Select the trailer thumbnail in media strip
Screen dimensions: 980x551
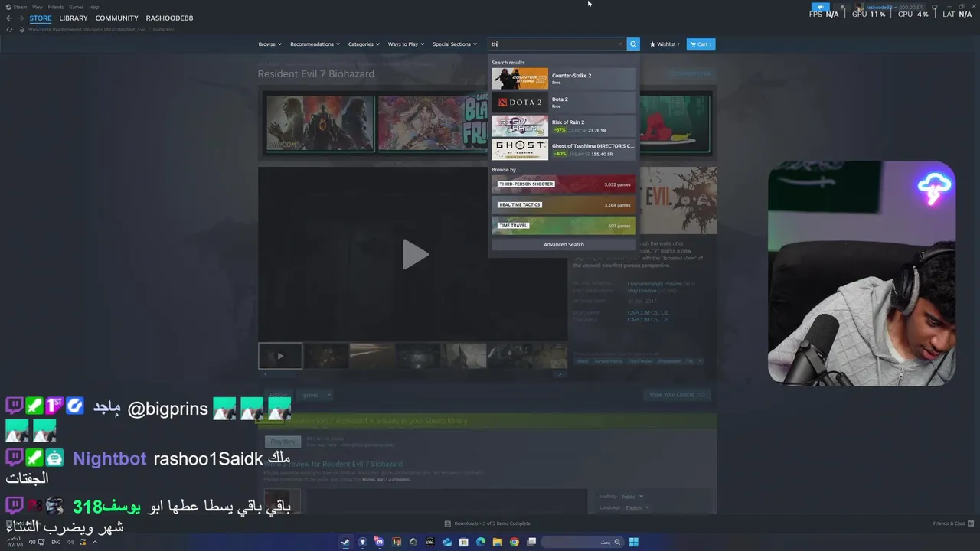[280, 356]
